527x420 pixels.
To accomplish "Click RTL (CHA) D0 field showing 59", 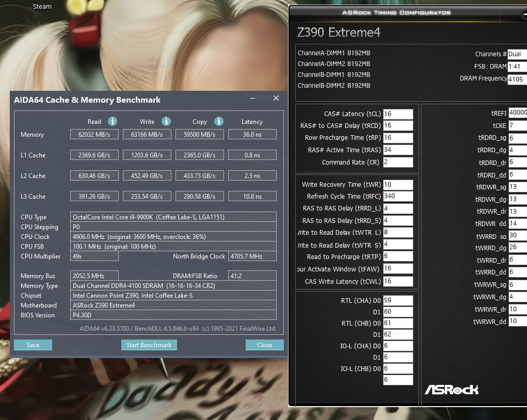I will click(398, 300).
